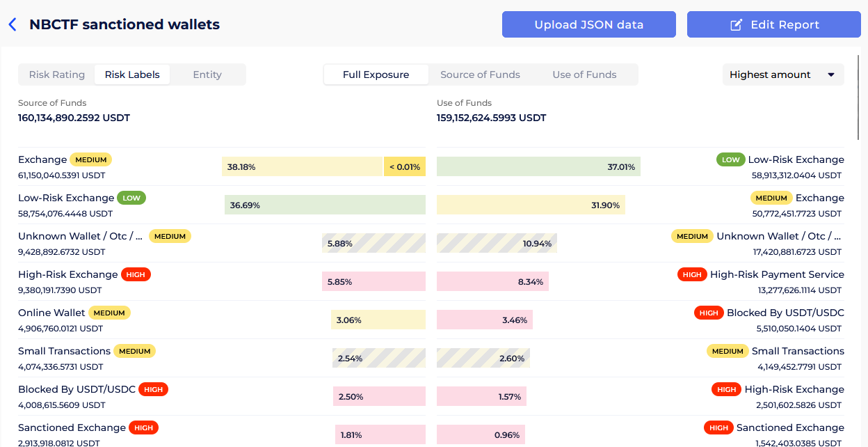The image size is (868, 447).
Task: Toggle view to Source of Funds
Action: pos(480,74)
